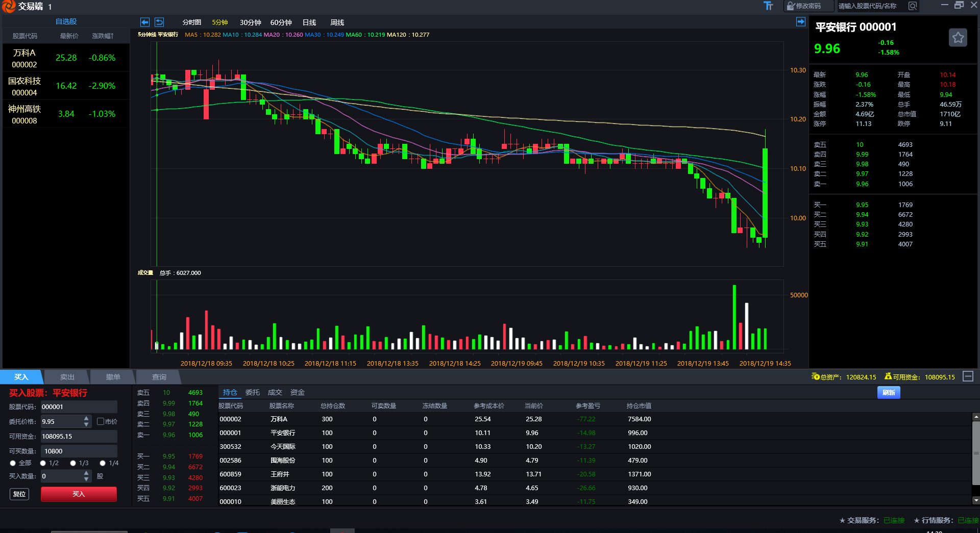The width and height of the screenshot is (980, 533).
Task: Open the 撤单 cancel order tab
Action: 113,377
